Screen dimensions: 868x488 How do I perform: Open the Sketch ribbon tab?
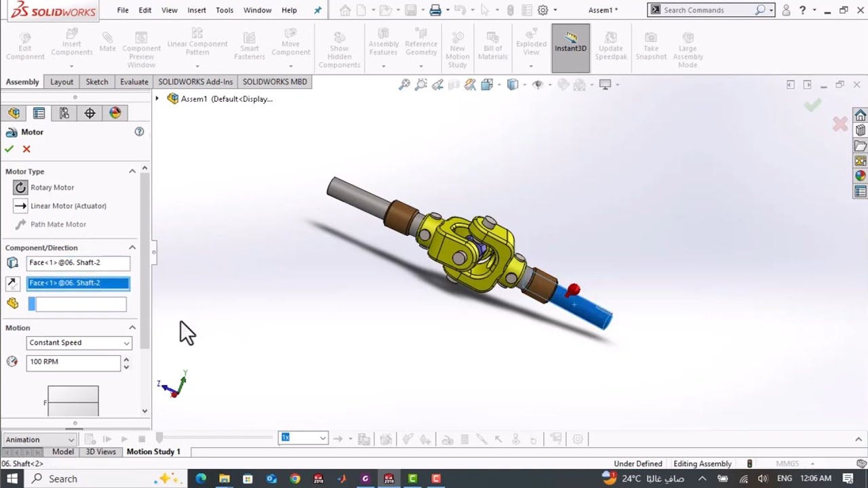point(97,82)
